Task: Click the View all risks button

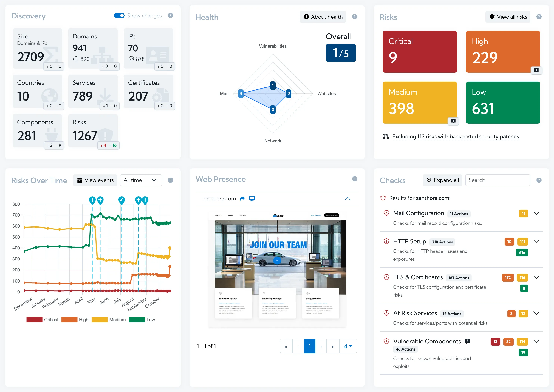Action: click(x=508, y=17)
